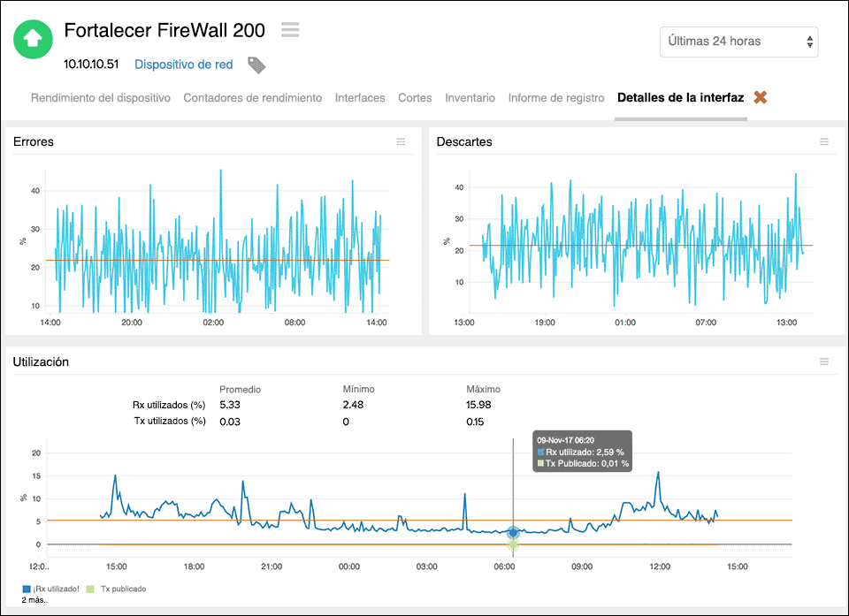Image resolution: width=849 pixels, height=616 pixels.
Task: Open the Errores chart options menu
Action: (x=401, y=141)
